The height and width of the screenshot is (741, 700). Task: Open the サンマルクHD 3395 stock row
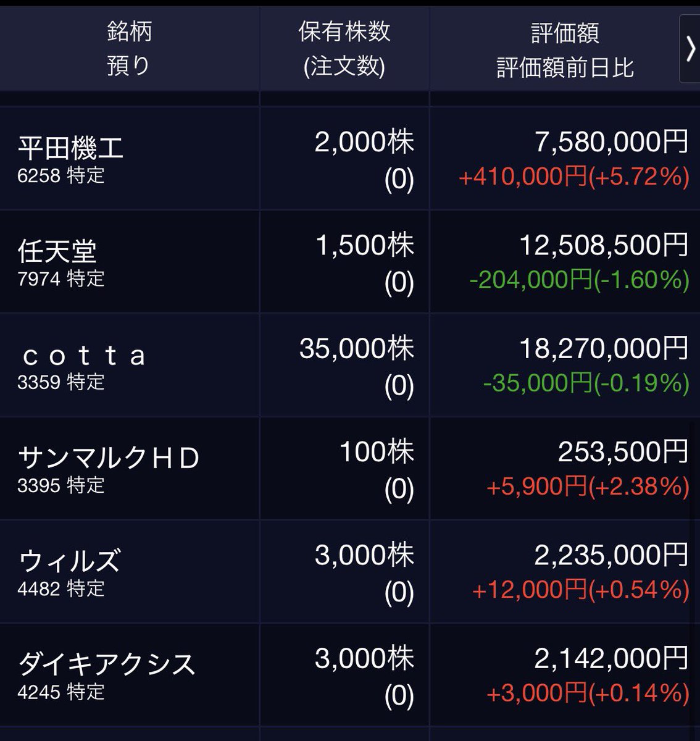[350, 468]
